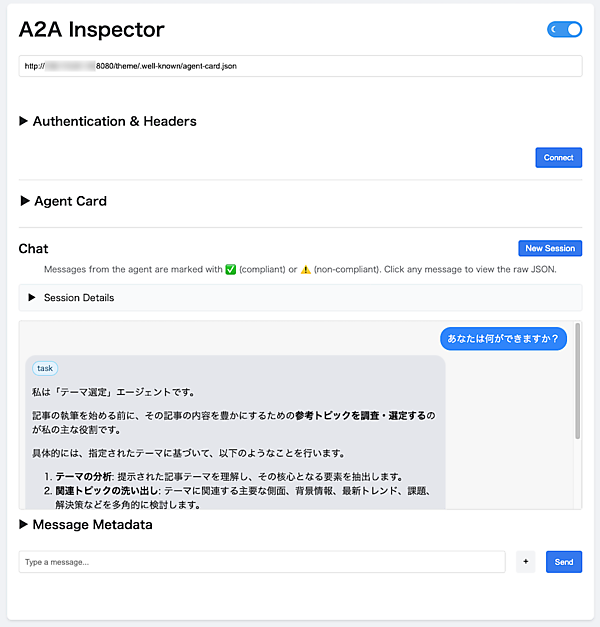The height and width of the screenshot is (627, 600).
Task: Open the agent reply's first paragraph
Action: pos(112,392)
